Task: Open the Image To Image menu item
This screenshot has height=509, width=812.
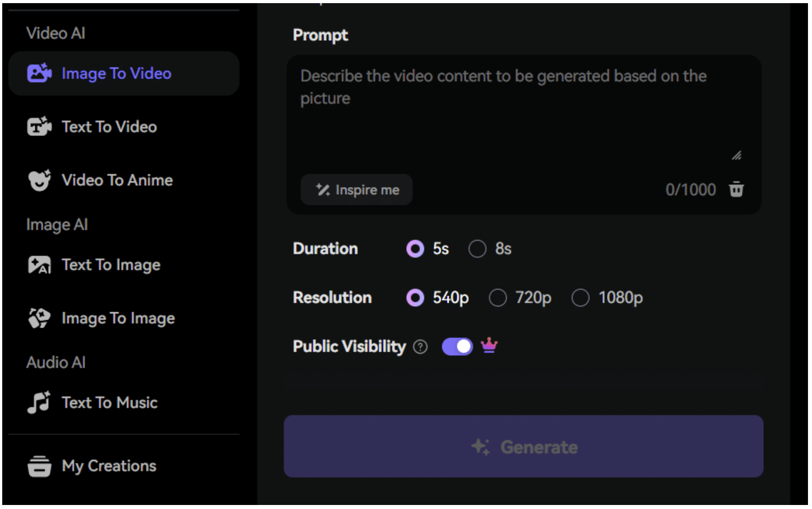Action: [x=124, y=318]
